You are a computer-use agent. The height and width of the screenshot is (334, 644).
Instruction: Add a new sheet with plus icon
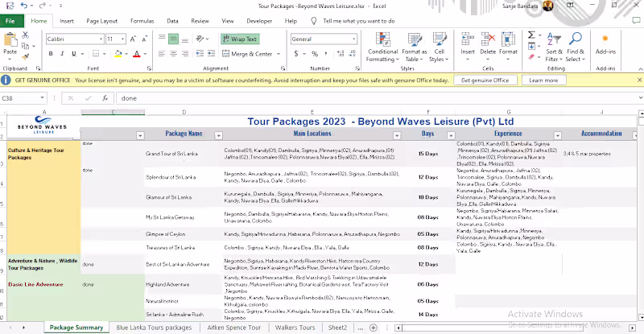tap(374, 328)
